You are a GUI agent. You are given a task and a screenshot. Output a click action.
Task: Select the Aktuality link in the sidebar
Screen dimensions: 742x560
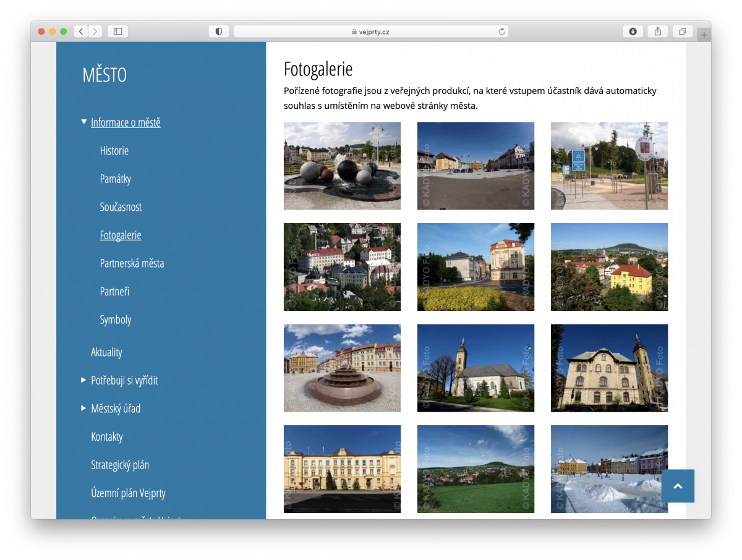106,352
